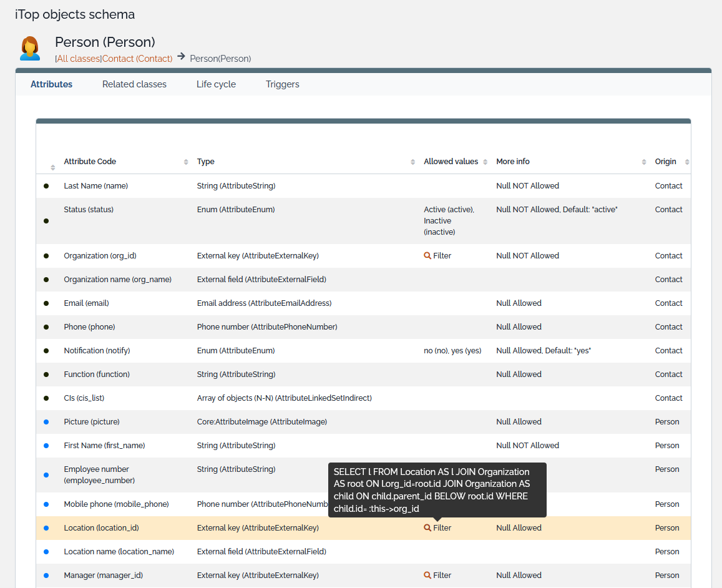Viewport: 722px width, 588px height.
Task: Click the dark dot beside Last Name (name)
Action: click(x=46, y=186)
